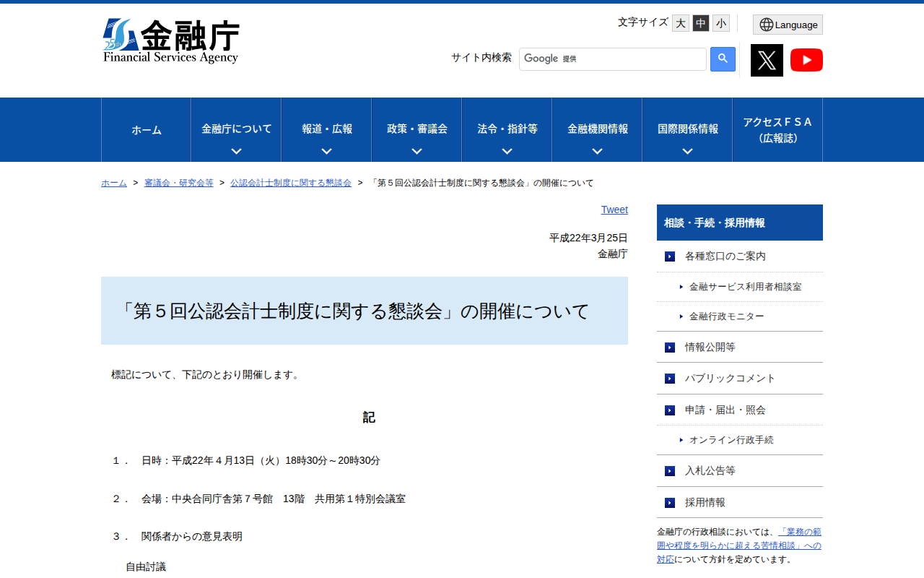Open the 法令・指針等 navigation label
Image resolution: width=924 pixels, height=578 pixels.
click(507, 129)
